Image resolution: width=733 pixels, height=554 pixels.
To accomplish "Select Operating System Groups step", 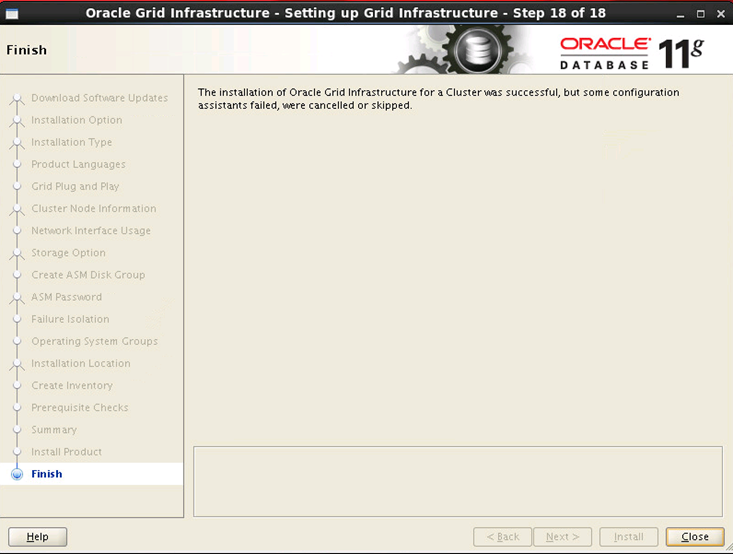I will click(x=94, y=341).
